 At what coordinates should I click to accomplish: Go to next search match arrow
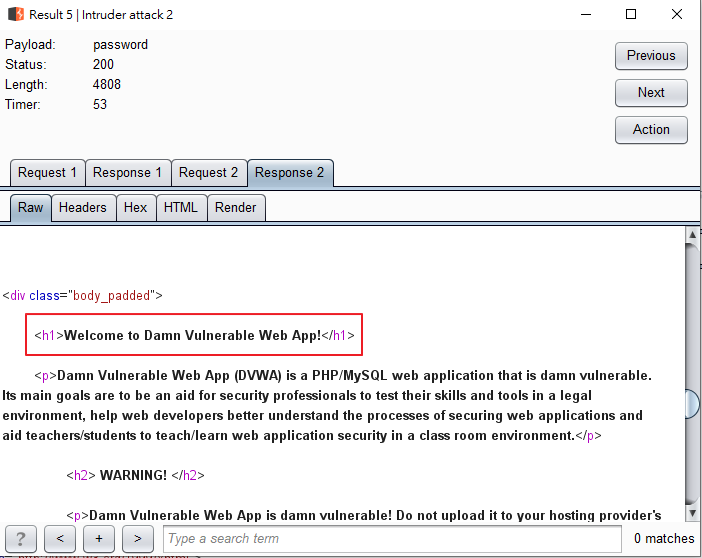[x=138, y=539]
